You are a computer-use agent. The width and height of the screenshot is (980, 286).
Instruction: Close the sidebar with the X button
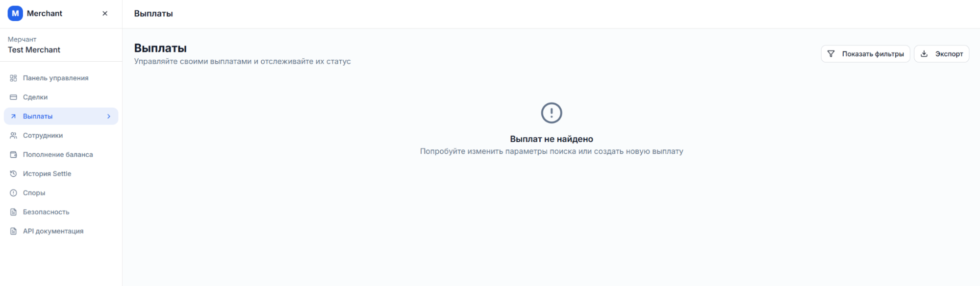(x=105, y=14)
